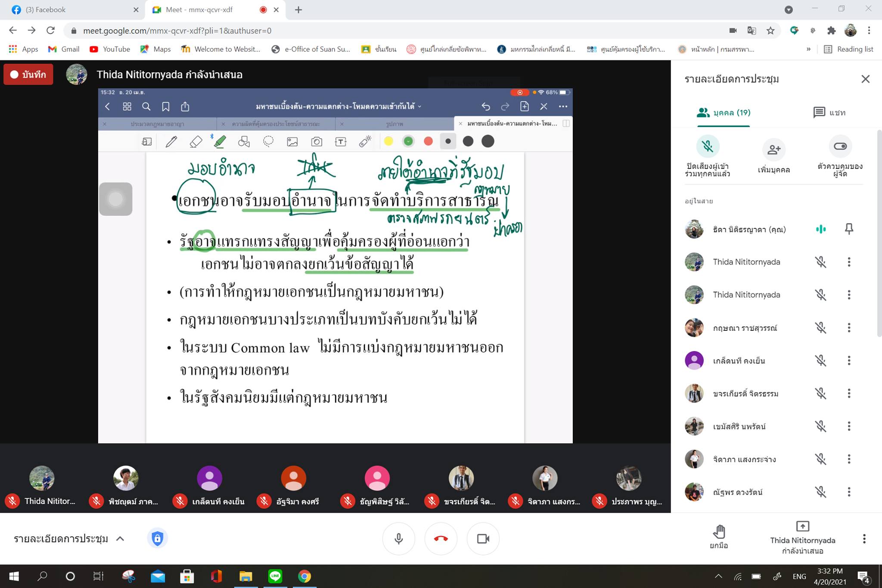Screen dimensions: 882x588
Task: Switch to the Facebook browser tab
Action: point(65,10)
